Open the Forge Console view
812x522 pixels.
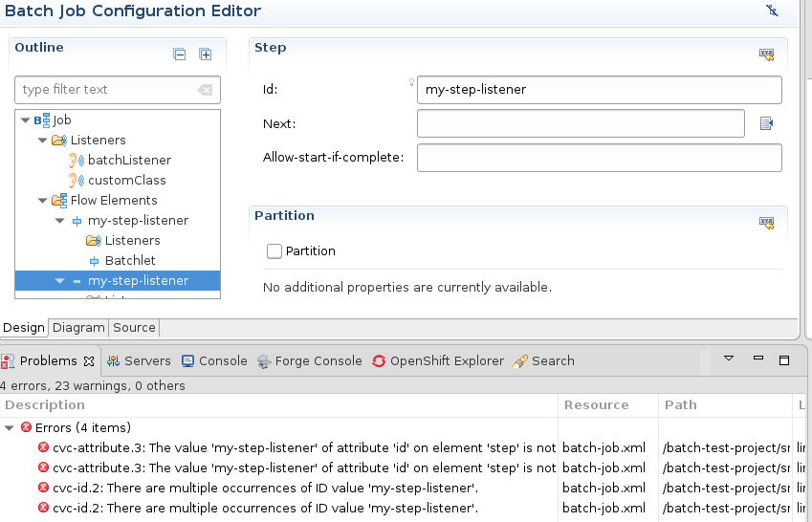tap(318, 361)
